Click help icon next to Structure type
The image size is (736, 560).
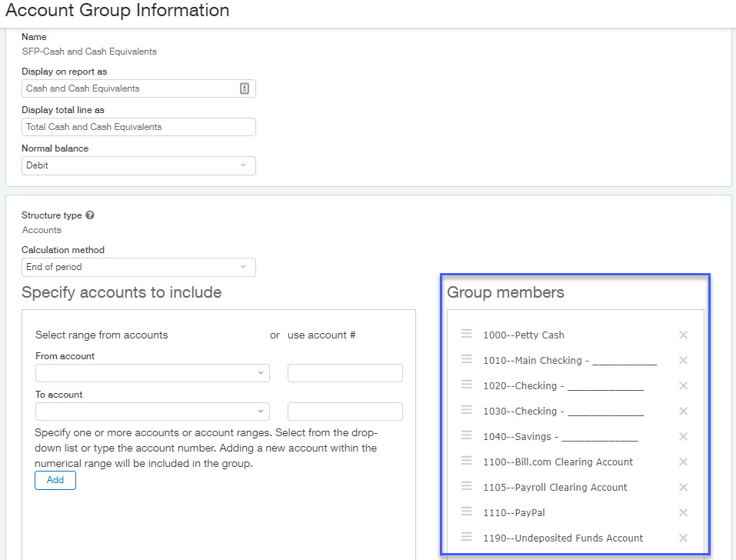(90, 215)
